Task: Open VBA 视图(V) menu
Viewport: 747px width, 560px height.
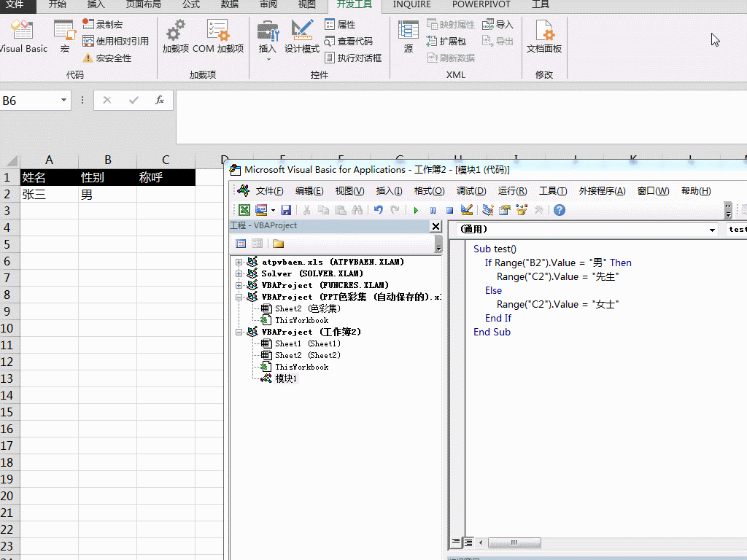Action: tap(349, 191)
